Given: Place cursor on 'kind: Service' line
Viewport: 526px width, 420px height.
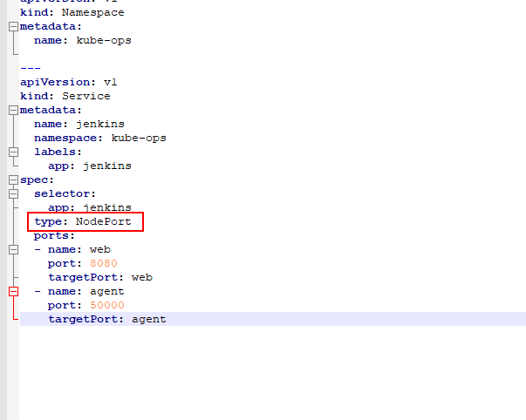Looking at the screenshot, I should tap(65, 96).
